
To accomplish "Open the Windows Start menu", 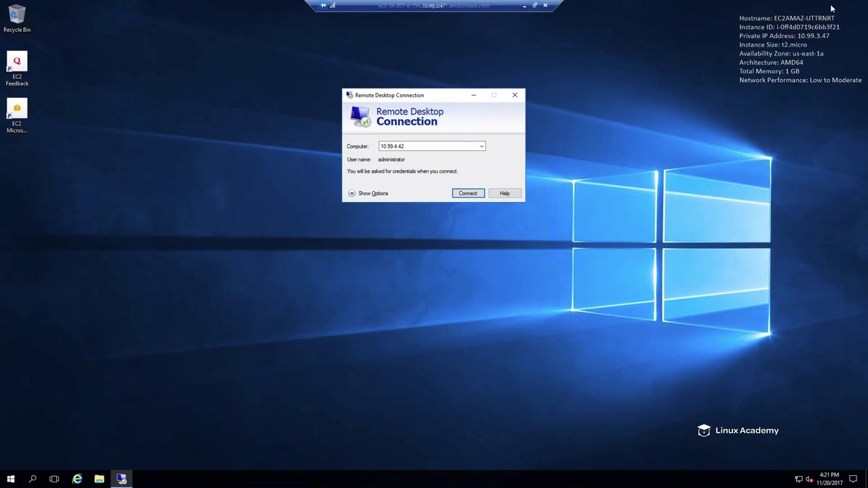I will coord(11,479).
